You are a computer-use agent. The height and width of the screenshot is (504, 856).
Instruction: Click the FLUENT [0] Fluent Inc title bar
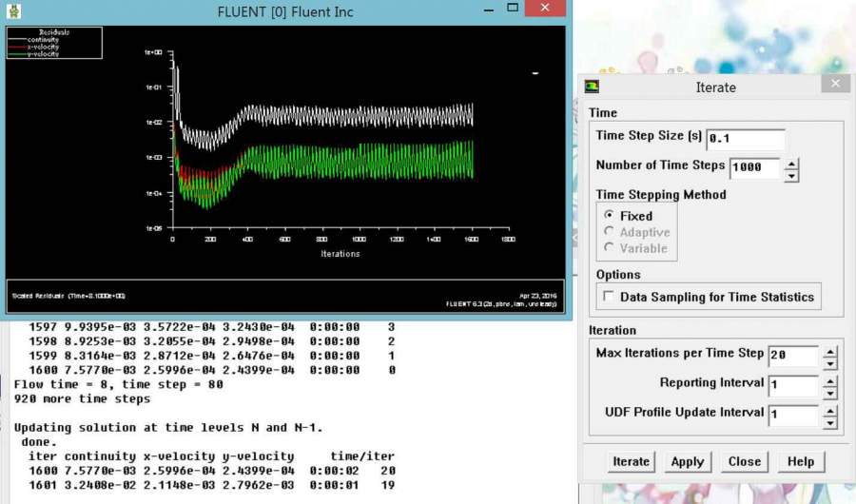285,11
